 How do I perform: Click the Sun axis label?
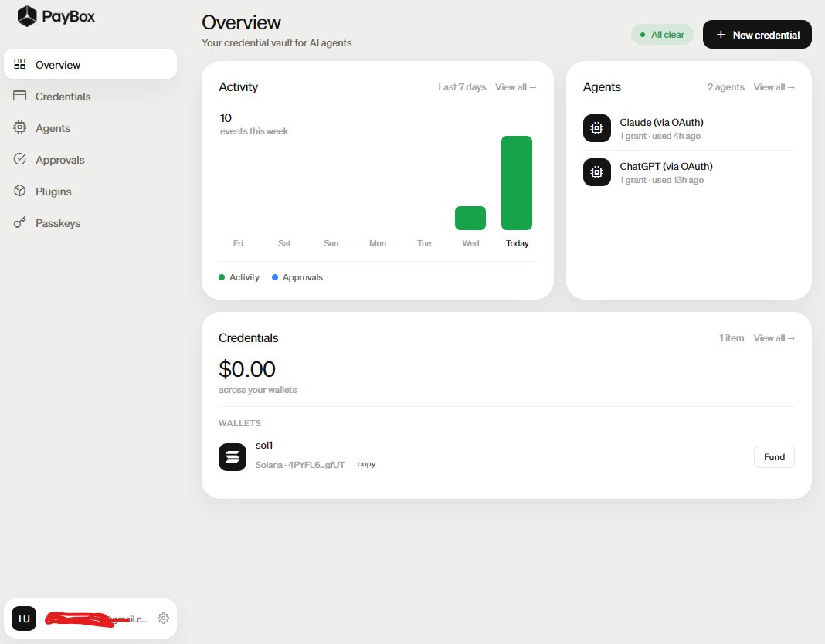click(x=331, y=243)
